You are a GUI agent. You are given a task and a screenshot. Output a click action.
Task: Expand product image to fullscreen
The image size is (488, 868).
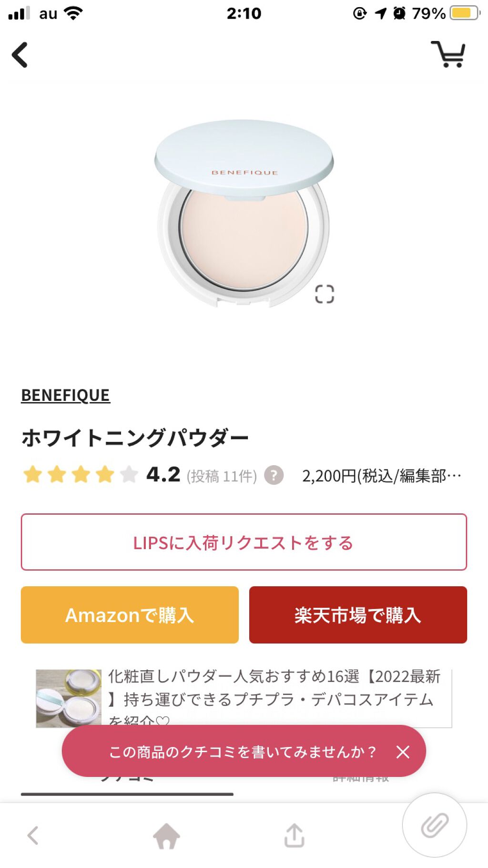325,294
